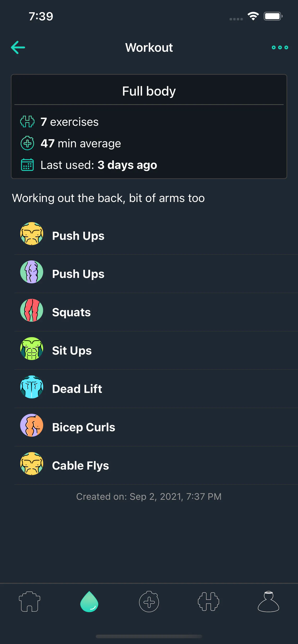Open the three-dot options menu

pos(280,47)
